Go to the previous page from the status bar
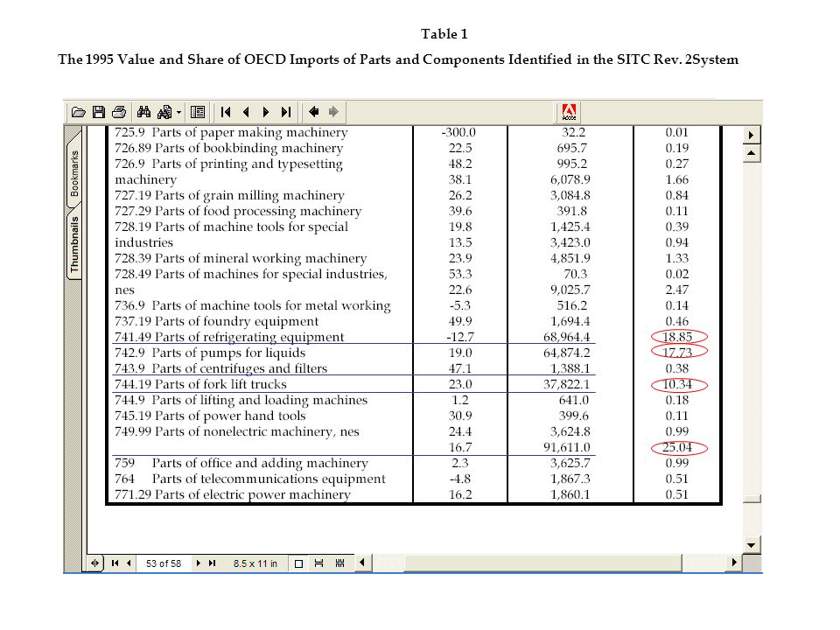840x630 pixels. pos(129,563)
